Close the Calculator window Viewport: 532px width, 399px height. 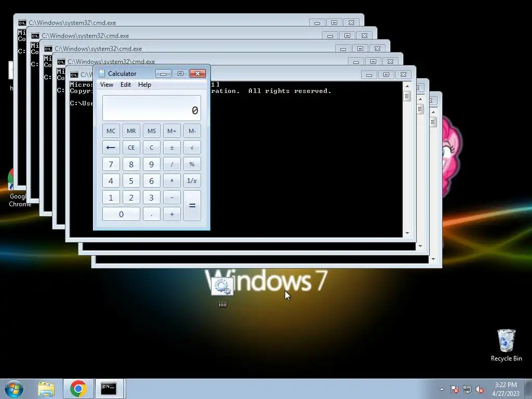point(198,74)
